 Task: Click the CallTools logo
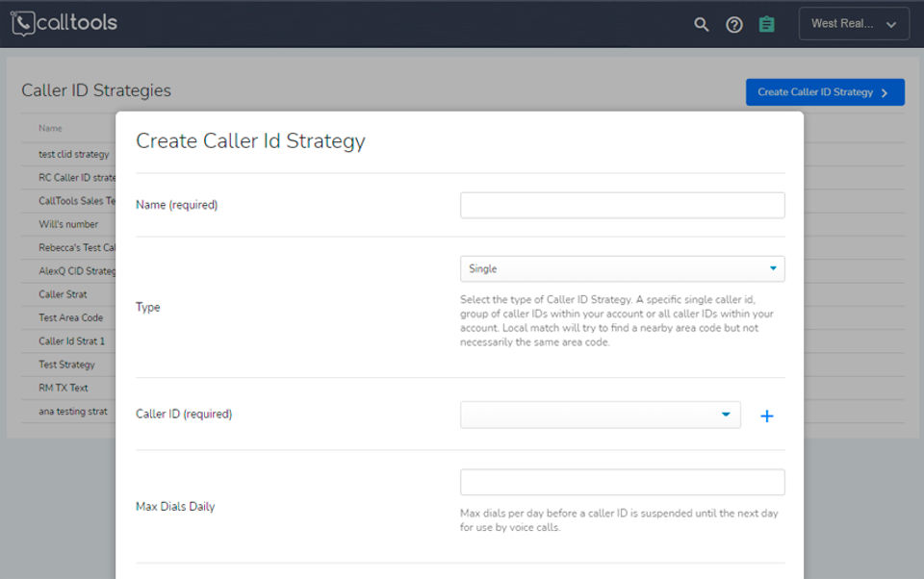tap(64, 23)
